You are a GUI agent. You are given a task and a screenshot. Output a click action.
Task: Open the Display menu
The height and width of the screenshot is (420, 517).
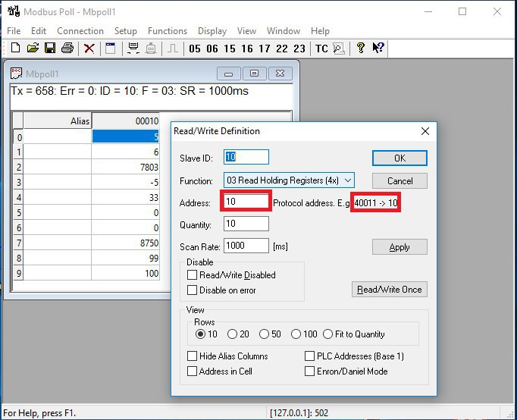pos(212,31)
